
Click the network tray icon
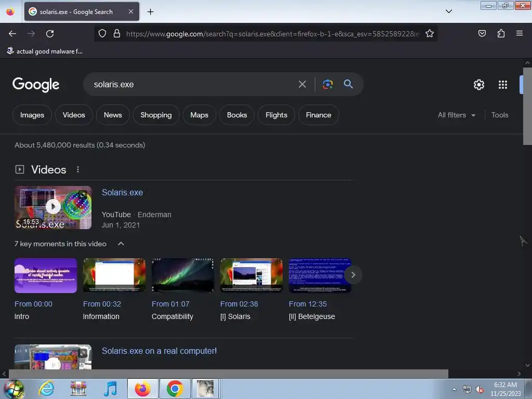(467, 390)
